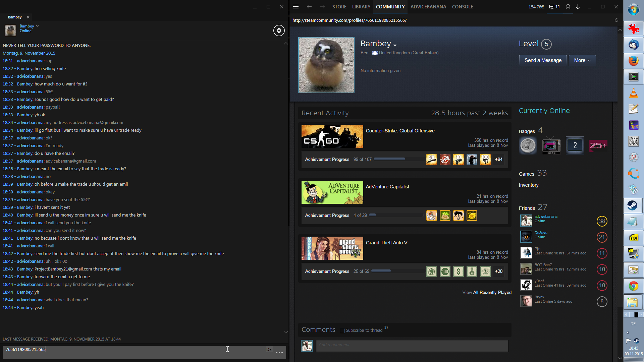644x362 pixels.
Task: Open the Bambey name dropdown in chat
Action: point(37,26)
